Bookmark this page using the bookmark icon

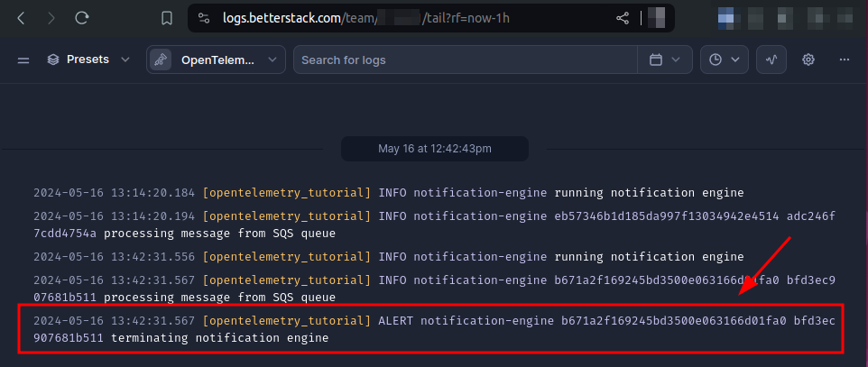tap(167, 18)
